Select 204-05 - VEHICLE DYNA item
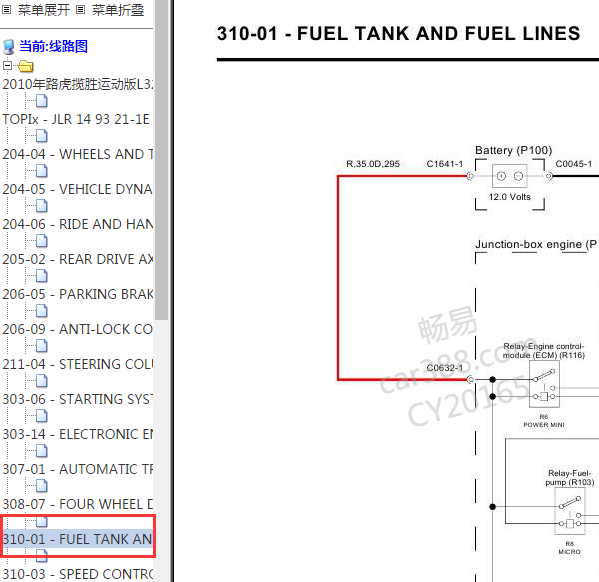Image resolution: width=599 pixels, height=582 pixels. click(x=78, y=189)
